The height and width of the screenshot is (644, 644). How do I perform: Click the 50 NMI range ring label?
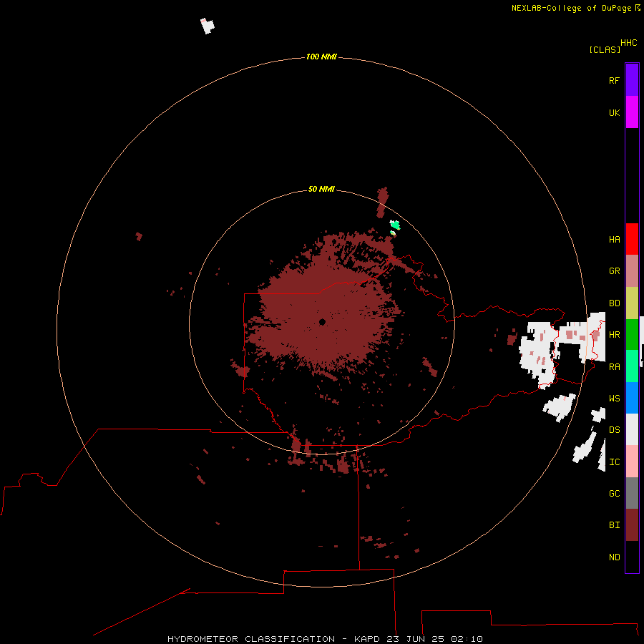tap(321, 189)
